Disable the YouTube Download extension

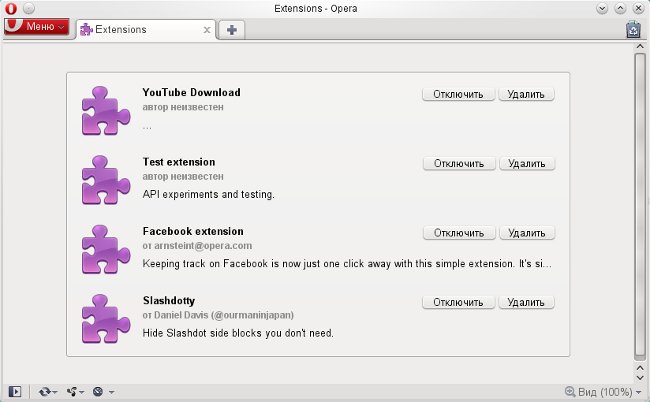[458, 95]
